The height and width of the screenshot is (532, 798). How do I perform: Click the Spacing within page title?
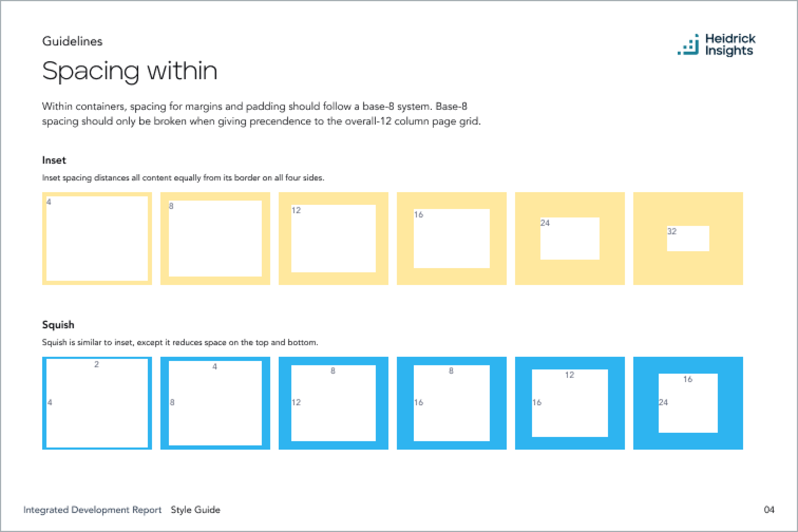(x=129, y=71)
